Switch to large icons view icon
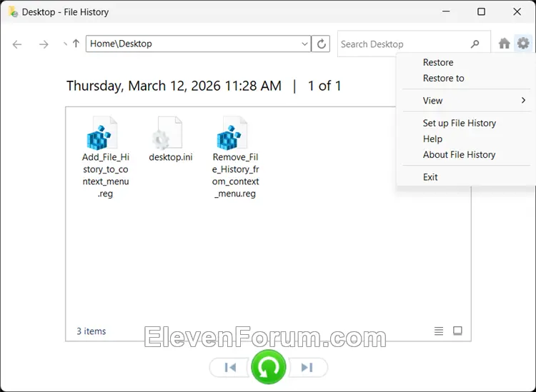Screen dimensions: 536x392 click(457, 331)
